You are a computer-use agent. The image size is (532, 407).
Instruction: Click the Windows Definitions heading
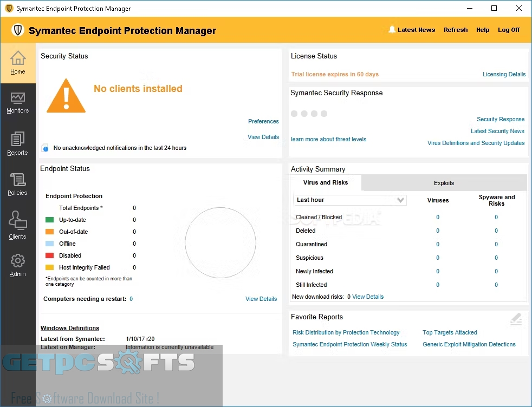tap(70, 328)
